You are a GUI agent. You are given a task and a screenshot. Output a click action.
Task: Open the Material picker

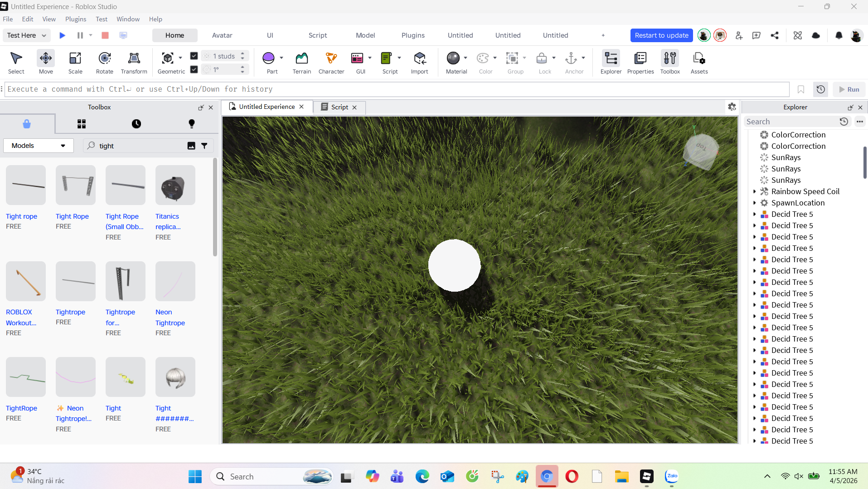point(453,62)
